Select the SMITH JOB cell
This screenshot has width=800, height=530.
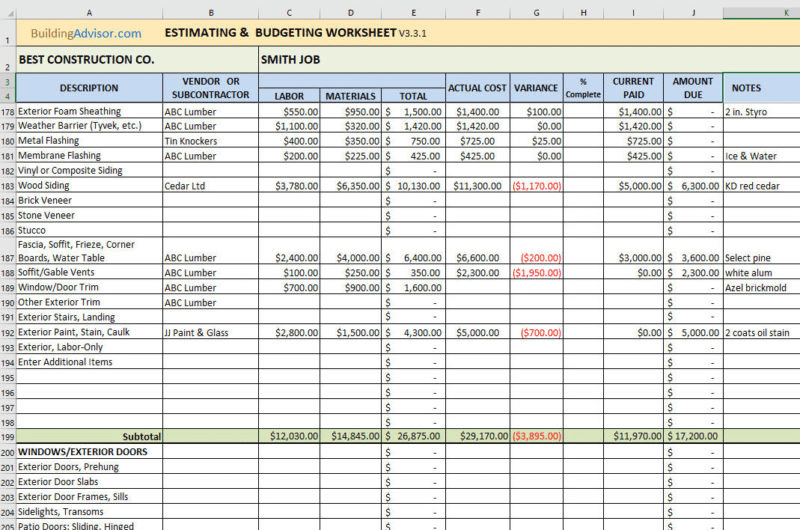click(x=529, y=60)
